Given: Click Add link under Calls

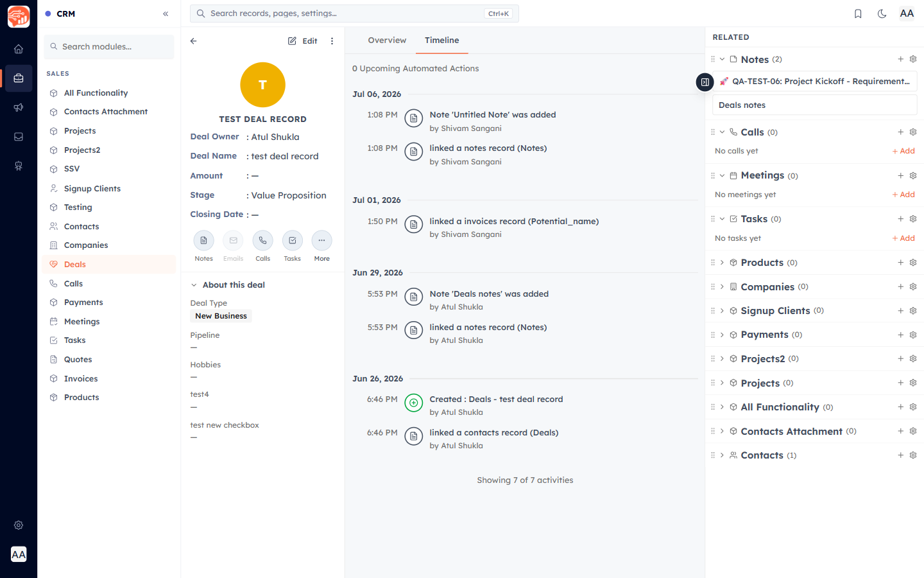Looking at the screenshot, I should [903, 151].
